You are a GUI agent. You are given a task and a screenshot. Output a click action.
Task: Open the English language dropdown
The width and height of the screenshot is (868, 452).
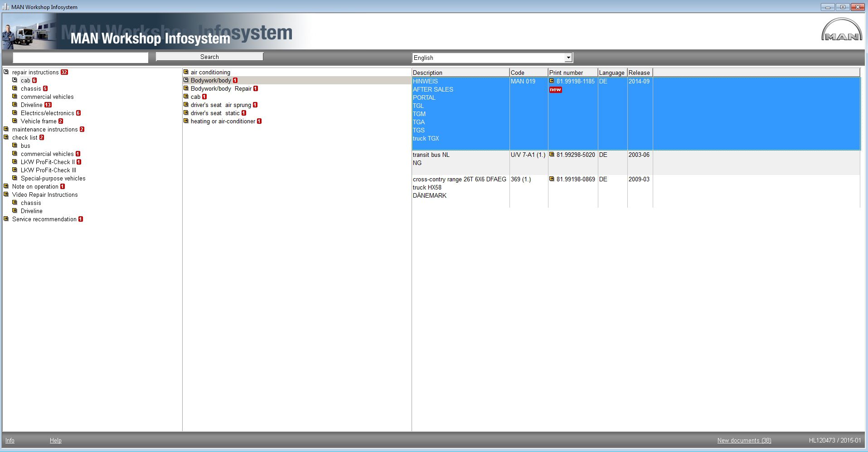pos(568,58)
